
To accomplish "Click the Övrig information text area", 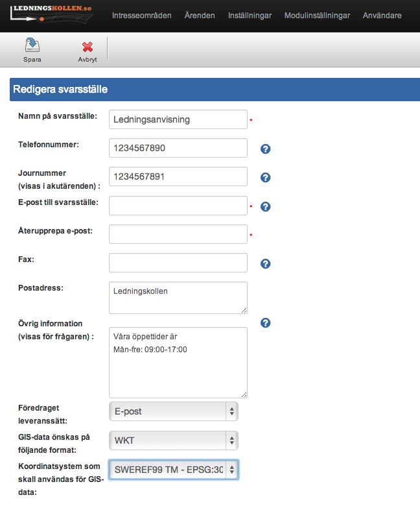I will (x=178, y=362).
